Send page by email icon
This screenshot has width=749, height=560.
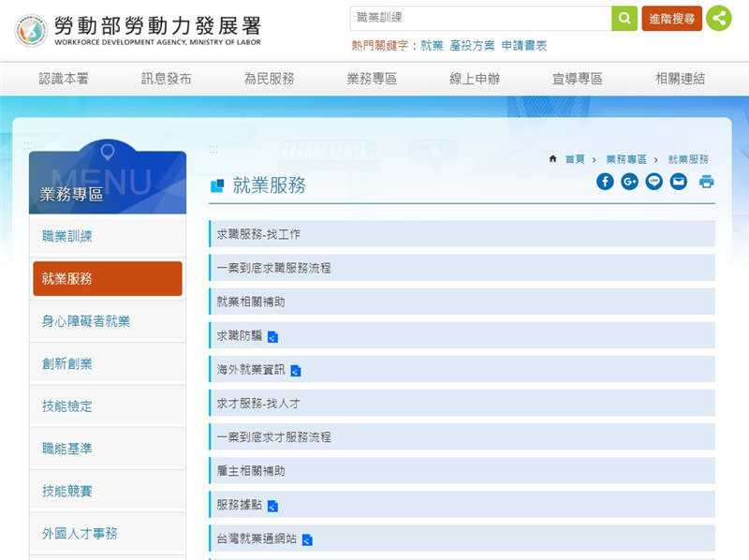click(678, 182)
